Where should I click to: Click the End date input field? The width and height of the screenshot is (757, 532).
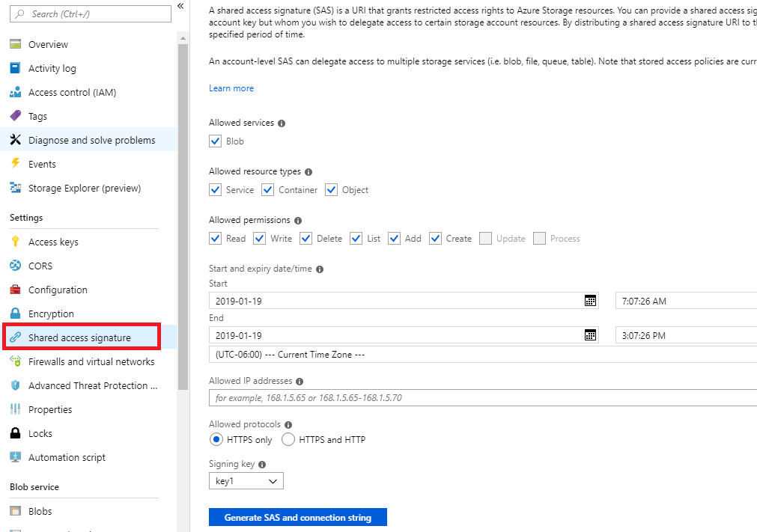click(404, 335)
